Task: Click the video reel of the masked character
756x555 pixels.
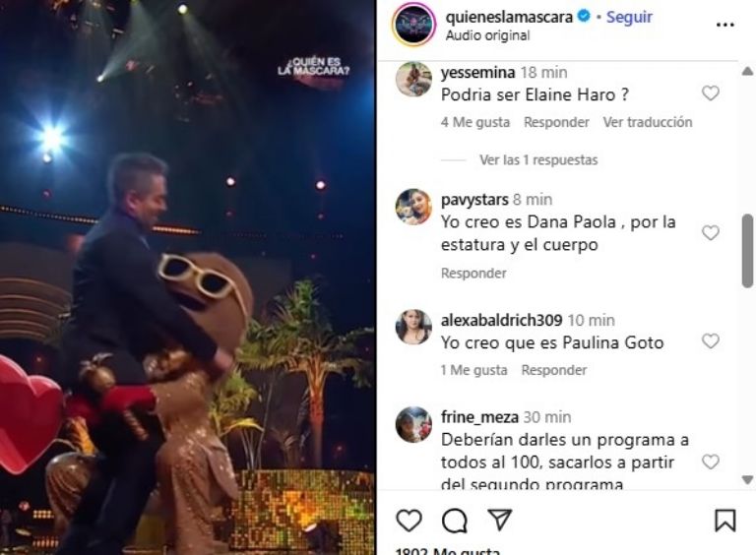Action: tap(187, 277)
